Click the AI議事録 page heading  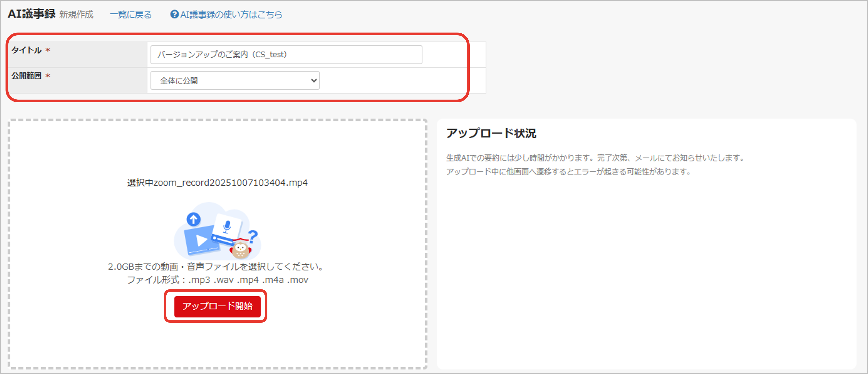coord(31,14)
